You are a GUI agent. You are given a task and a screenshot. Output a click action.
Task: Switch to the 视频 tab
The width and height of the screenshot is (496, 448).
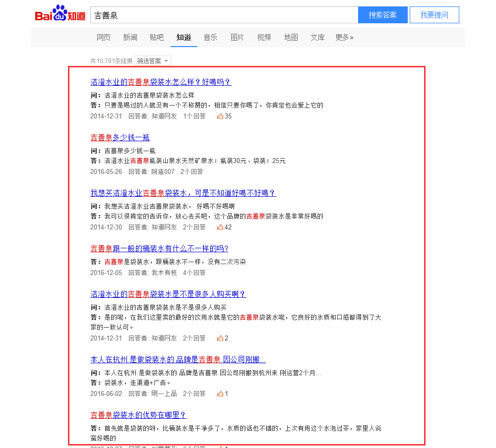pyautogui.click(x=264, y=38)
